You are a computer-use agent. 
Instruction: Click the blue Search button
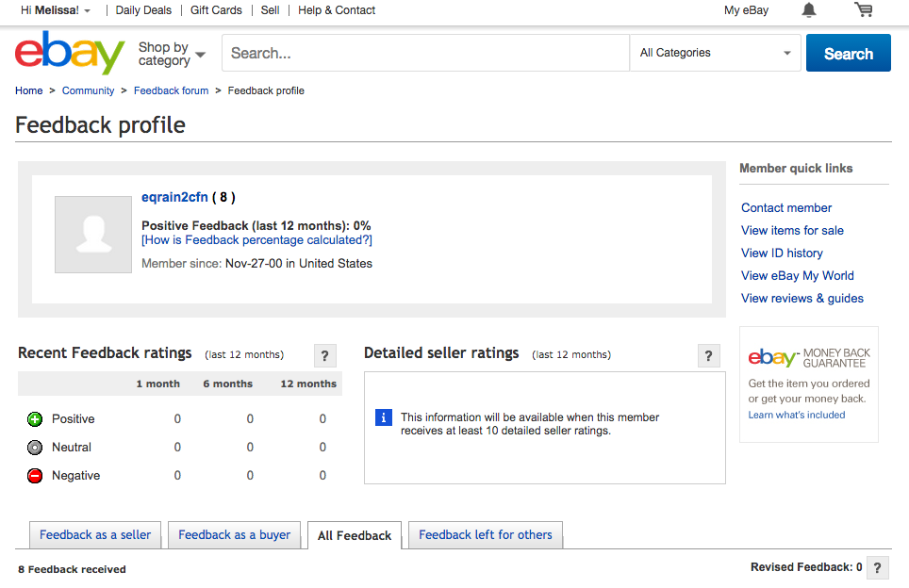tap(848, 53)
